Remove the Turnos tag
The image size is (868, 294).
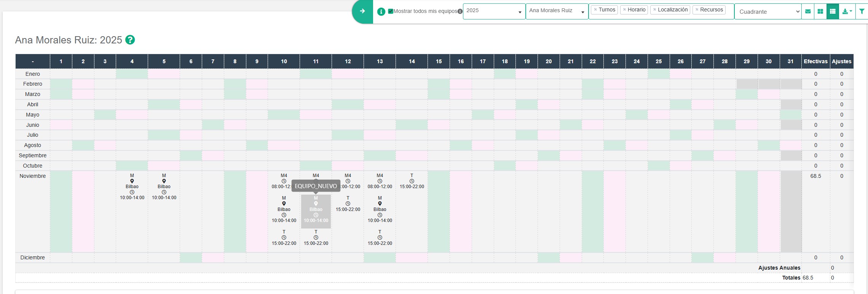[x=595, y=10]
